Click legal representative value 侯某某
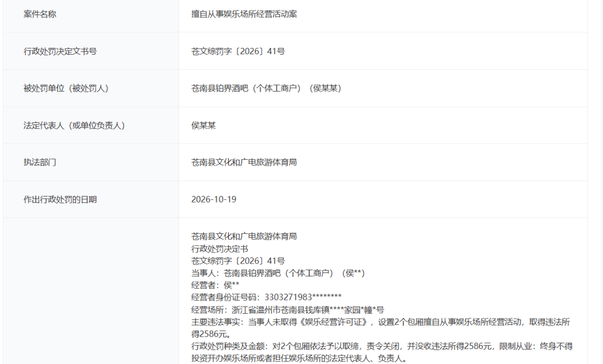 coord(203,125)
